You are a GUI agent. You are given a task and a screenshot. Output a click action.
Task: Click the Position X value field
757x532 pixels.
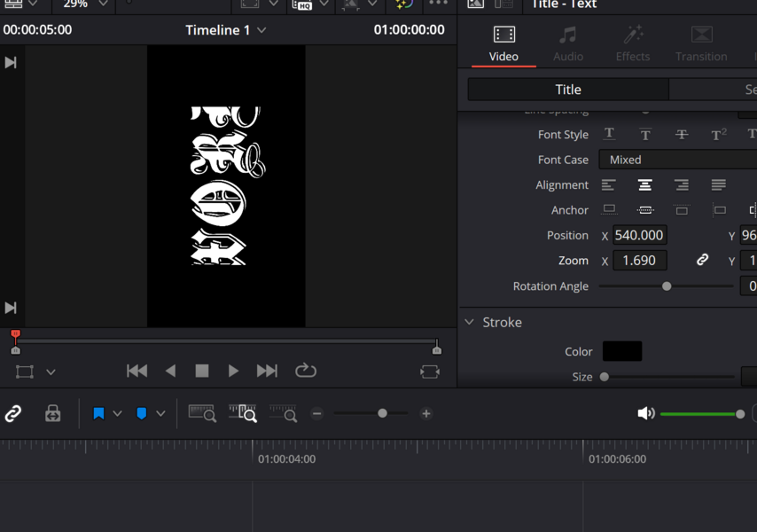pyautogui.click(x=640, y=235)
